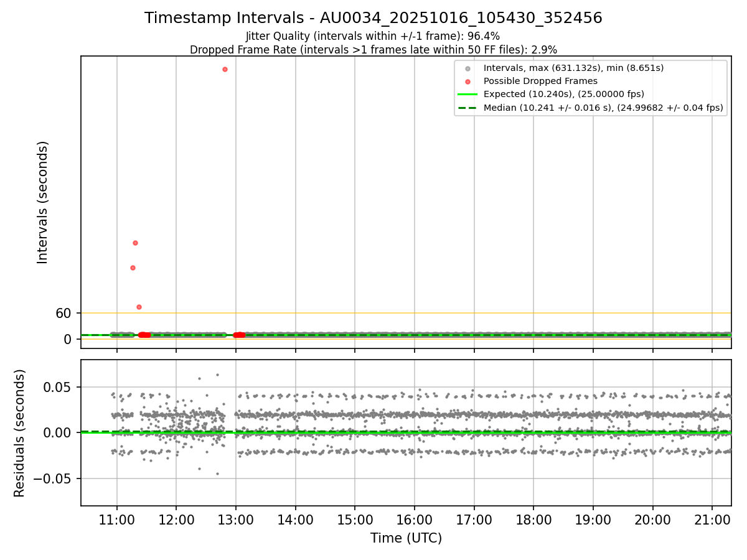Click the x-axis tick label '17:00'
This screenshot has width=747, height=560.
coord(474,520)
